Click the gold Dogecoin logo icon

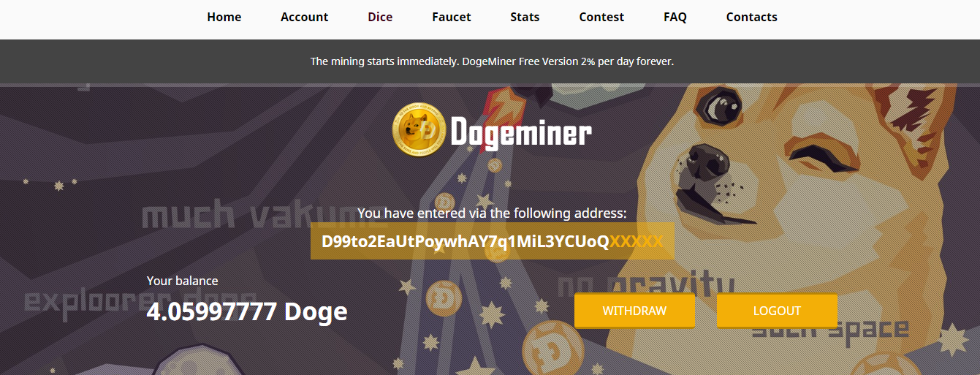click(x=419, y=130)
